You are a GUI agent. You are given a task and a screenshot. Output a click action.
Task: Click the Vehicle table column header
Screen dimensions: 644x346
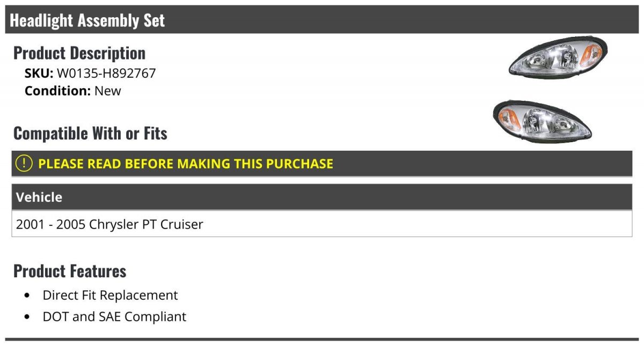coord(322,197)
